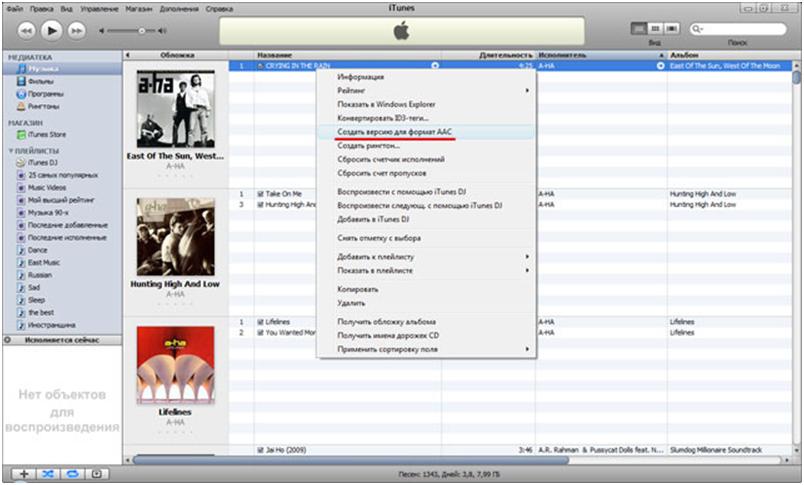The image size is (804, 485).
Task: Click the Поиск search field
Action: coord(741,30)
